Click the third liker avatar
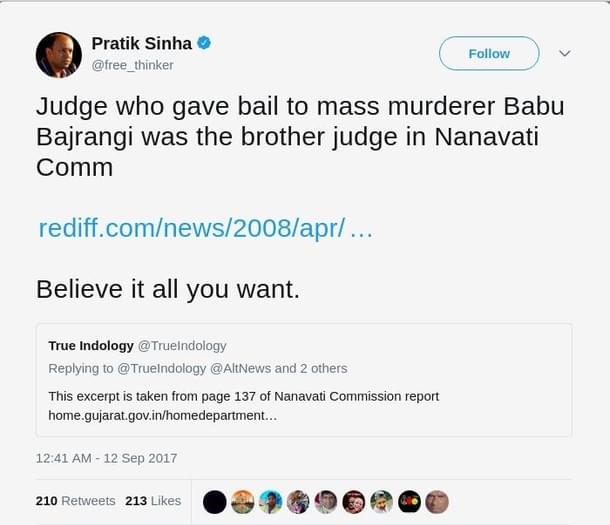 270,501
